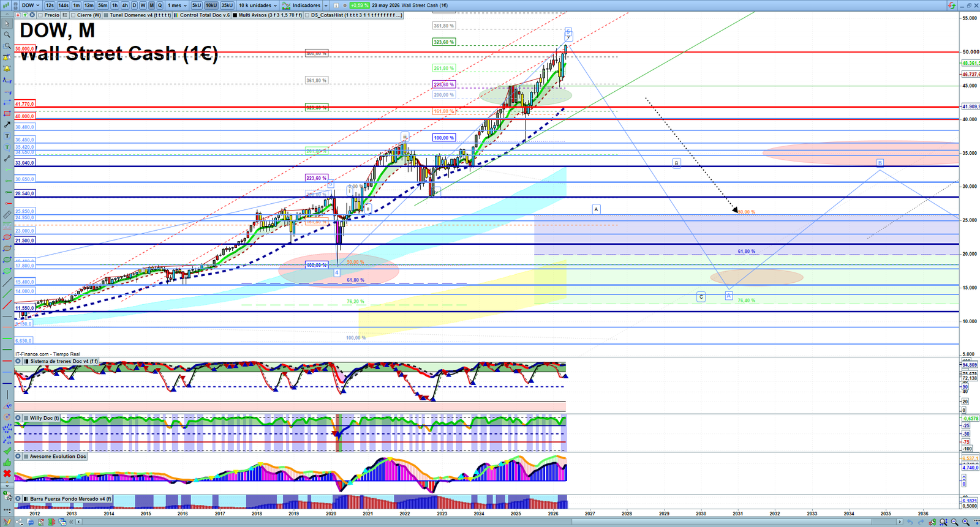The width and height of the screenshot is (980, 527).
Task: Choose the Elliott five-wave numbering tool
Action: coord(7,428)
